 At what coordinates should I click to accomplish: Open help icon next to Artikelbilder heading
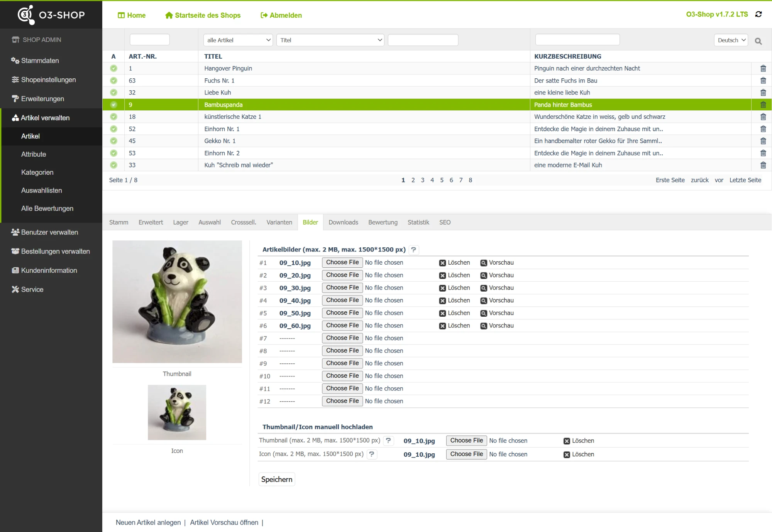pyautogui.click(x=413, y=250)
